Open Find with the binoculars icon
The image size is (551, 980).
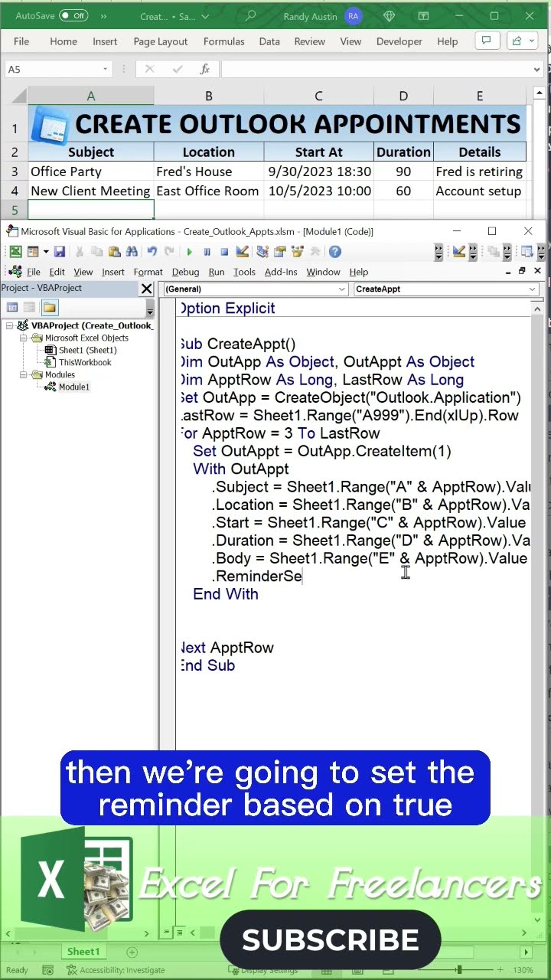[x=132, y=252]
